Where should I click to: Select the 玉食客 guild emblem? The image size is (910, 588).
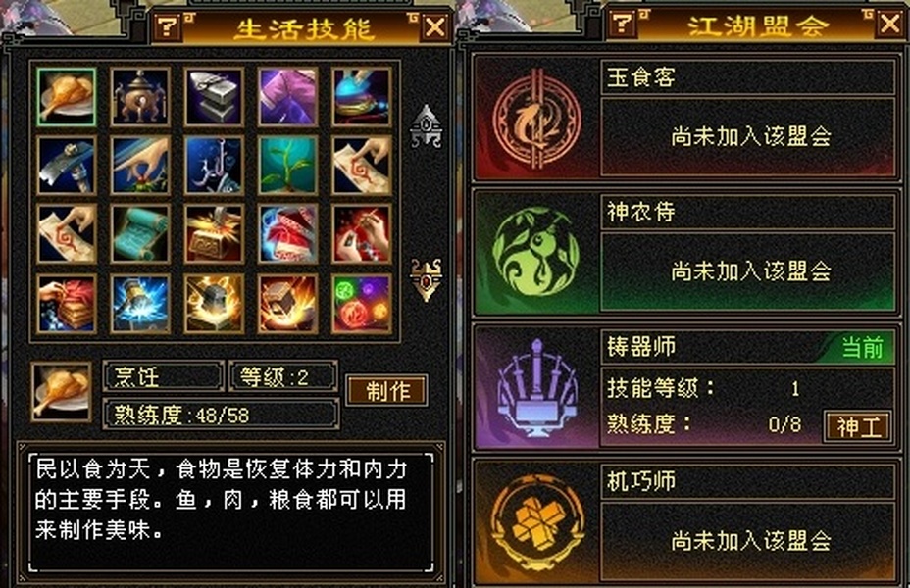click(536, 120)
